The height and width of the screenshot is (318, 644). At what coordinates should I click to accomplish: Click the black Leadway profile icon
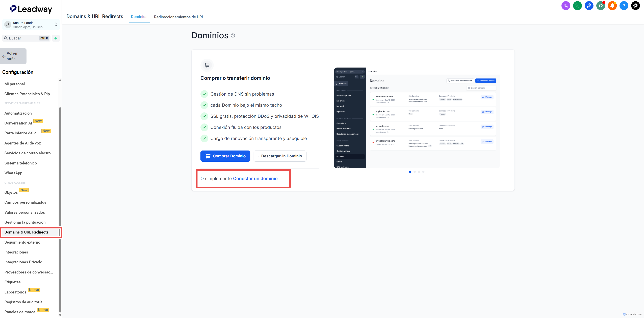(635, 6)
